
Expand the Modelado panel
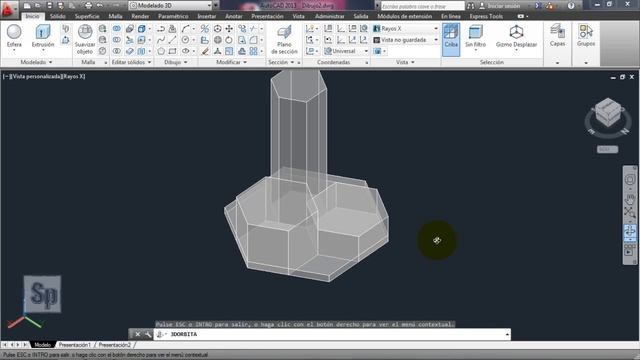pos(36,62)
